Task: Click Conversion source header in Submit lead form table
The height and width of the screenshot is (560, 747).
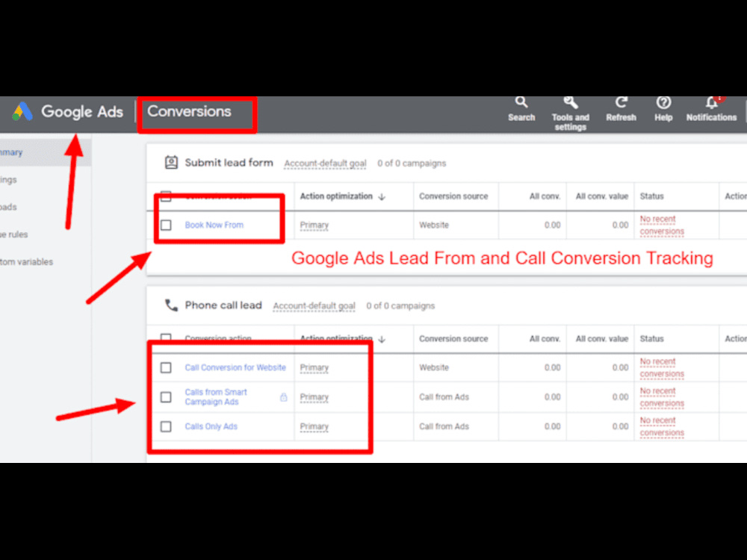Action: (x=453, y=196)
